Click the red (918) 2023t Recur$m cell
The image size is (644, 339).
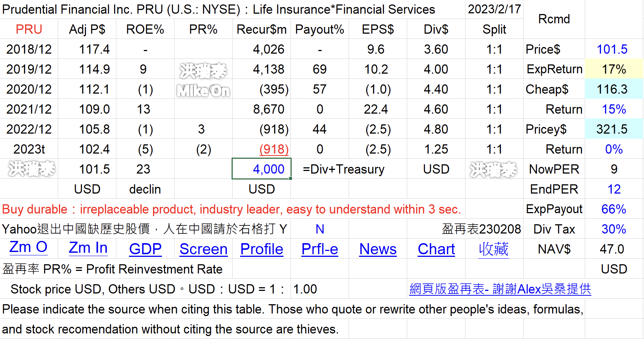[x=262, y=149]
